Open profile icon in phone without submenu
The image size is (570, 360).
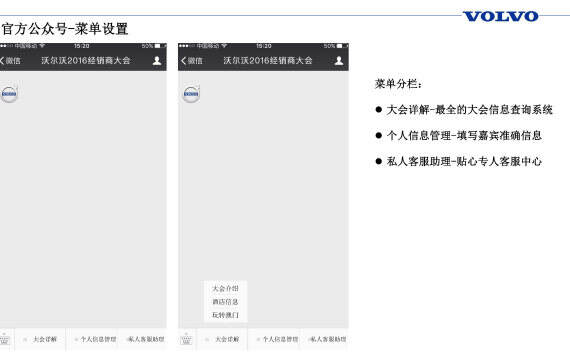coord(157,60)
